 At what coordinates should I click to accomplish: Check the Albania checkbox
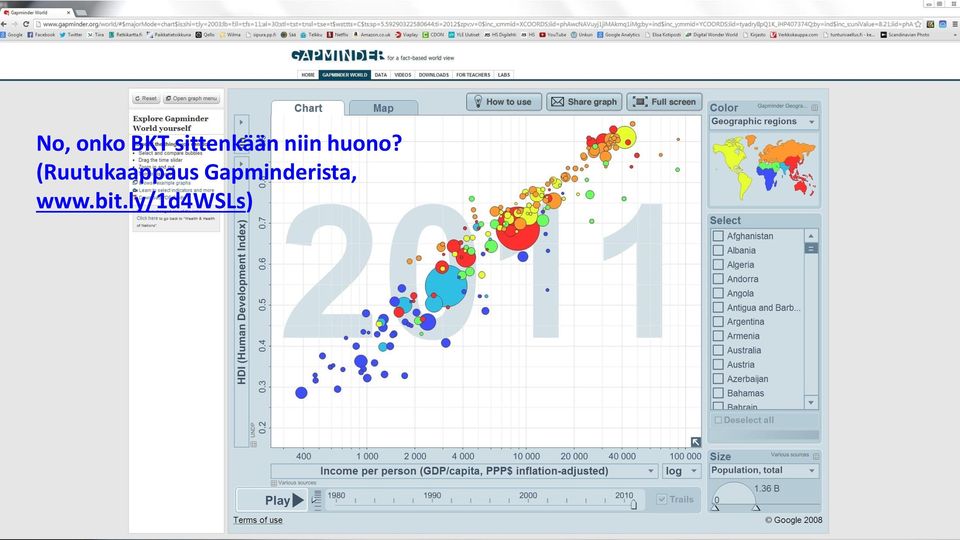pyautogui.click(x=718, y=250)
